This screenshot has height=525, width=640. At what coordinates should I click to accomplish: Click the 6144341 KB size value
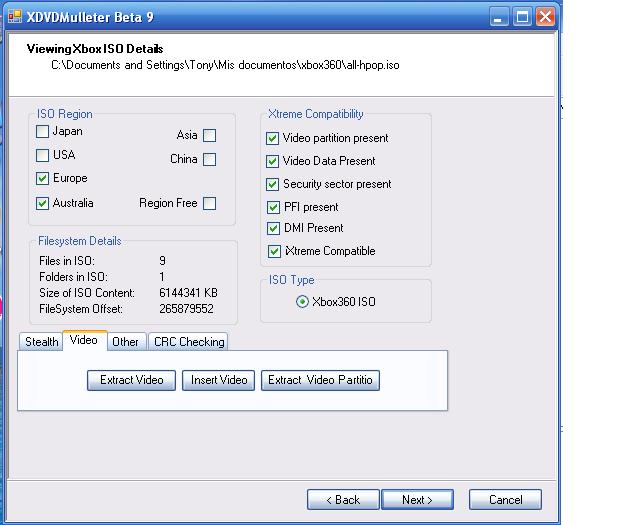(188, 293)
